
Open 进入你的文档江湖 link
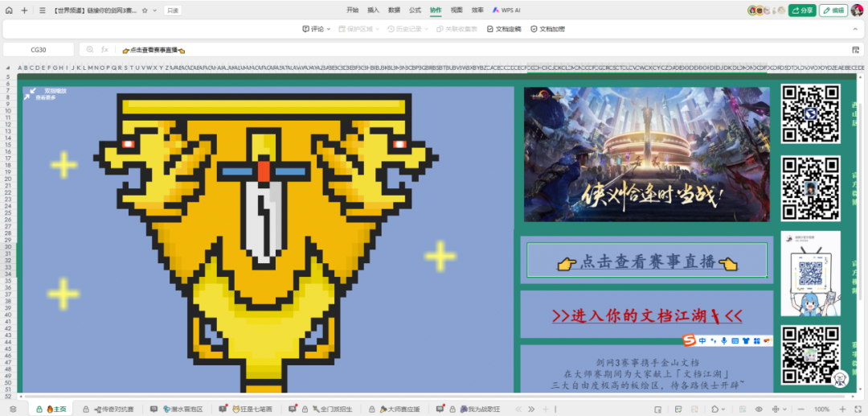point(646,315)
